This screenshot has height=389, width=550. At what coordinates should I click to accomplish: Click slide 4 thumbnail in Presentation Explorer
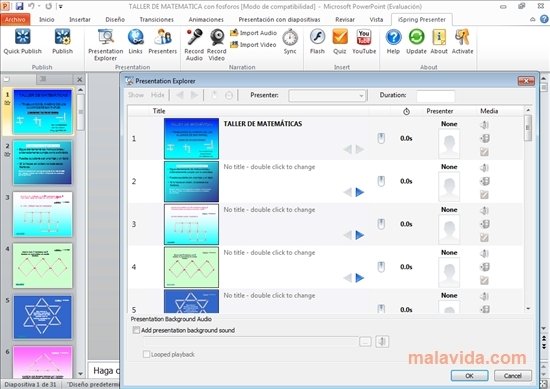(x=191, y=267)
